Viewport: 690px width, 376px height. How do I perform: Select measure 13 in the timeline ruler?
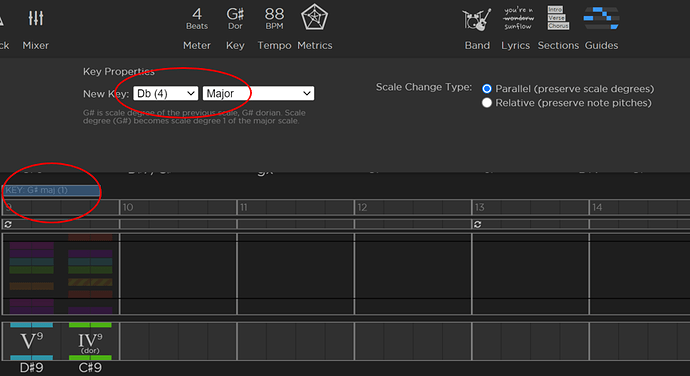point(531,207)
